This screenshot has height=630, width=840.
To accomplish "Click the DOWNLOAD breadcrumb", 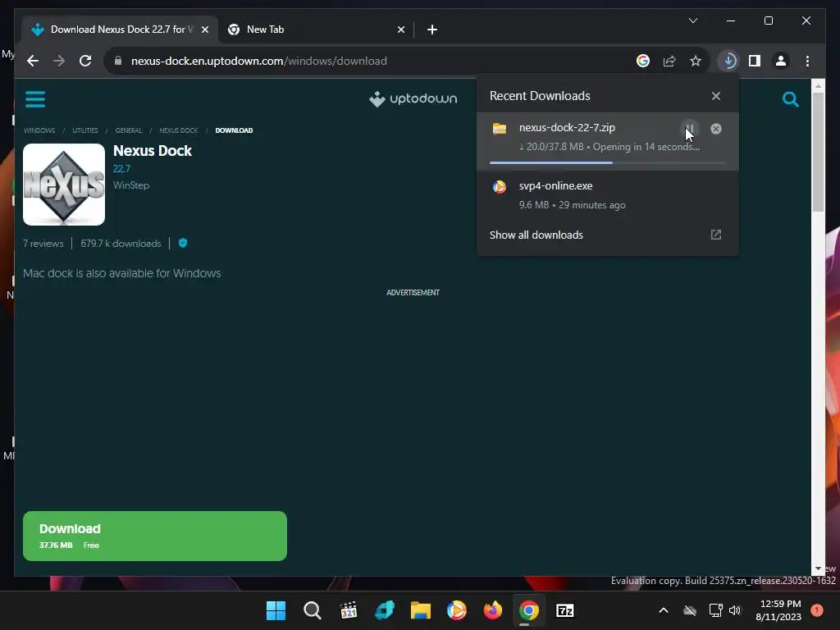I will (x=234, y=130).
